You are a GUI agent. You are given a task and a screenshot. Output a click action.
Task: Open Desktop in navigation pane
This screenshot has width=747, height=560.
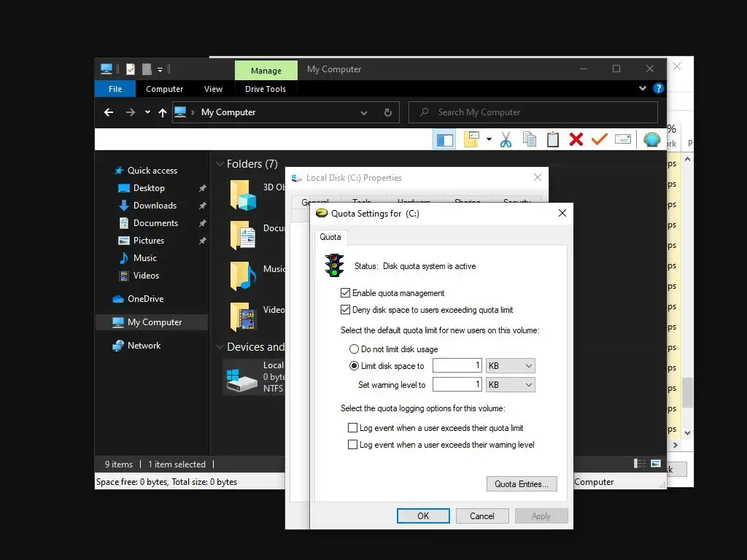[x=149, y=188]
